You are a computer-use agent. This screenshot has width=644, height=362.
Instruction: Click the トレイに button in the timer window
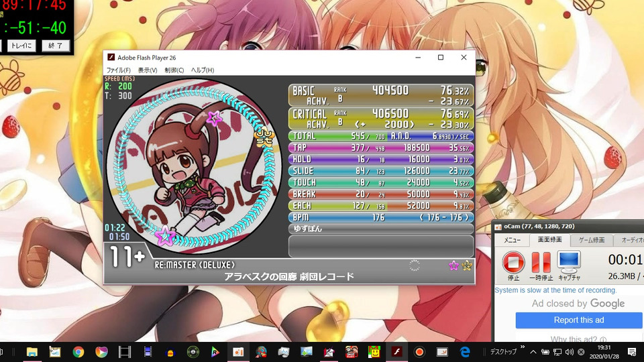(x=21, y=46)
